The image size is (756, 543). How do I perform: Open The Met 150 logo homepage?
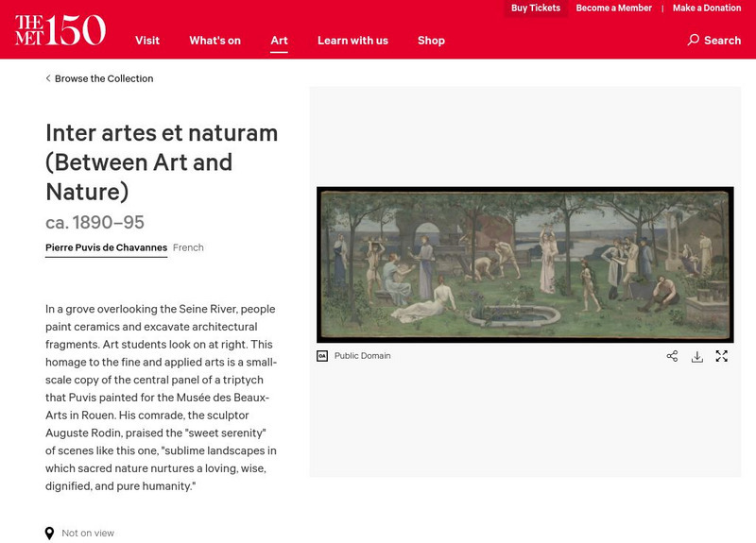(60, 30)
